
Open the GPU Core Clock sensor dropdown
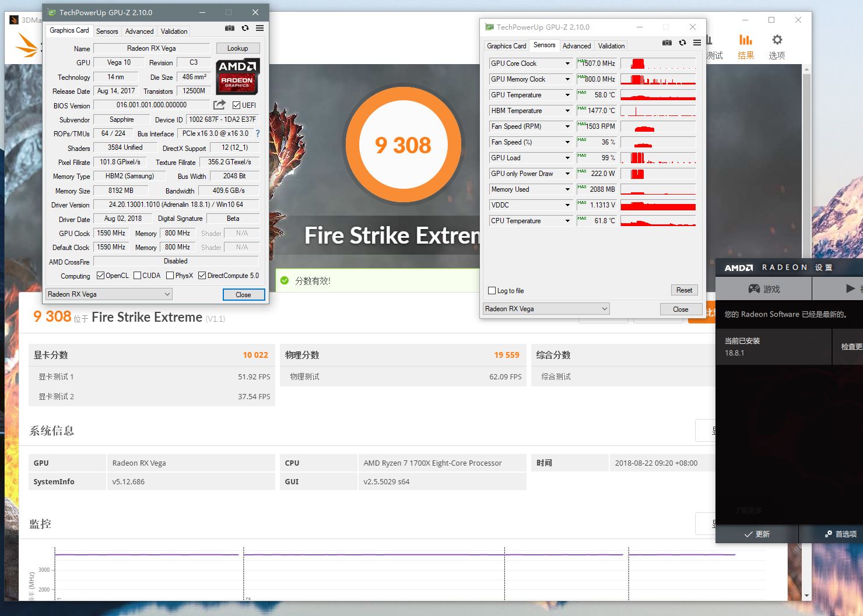567,64
